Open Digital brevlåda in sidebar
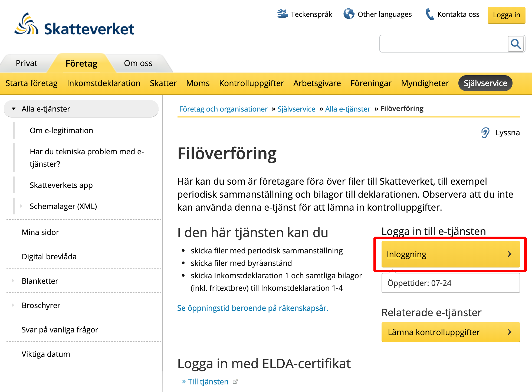The height and width of the screenshot is (392, 532). click(x=49, y=257)
